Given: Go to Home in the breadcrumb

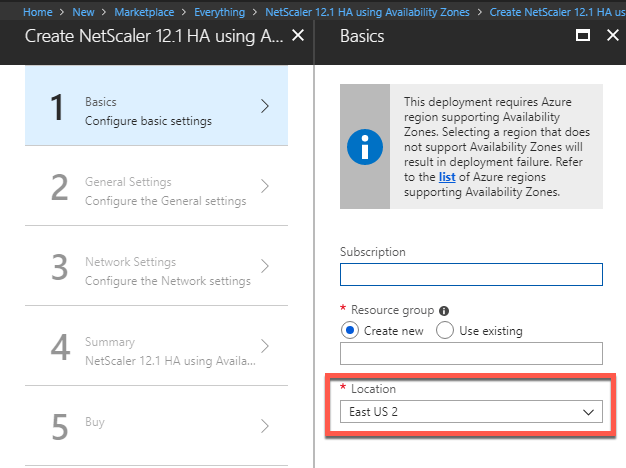Looking at the screenshot, I should (x=38, y=12).
